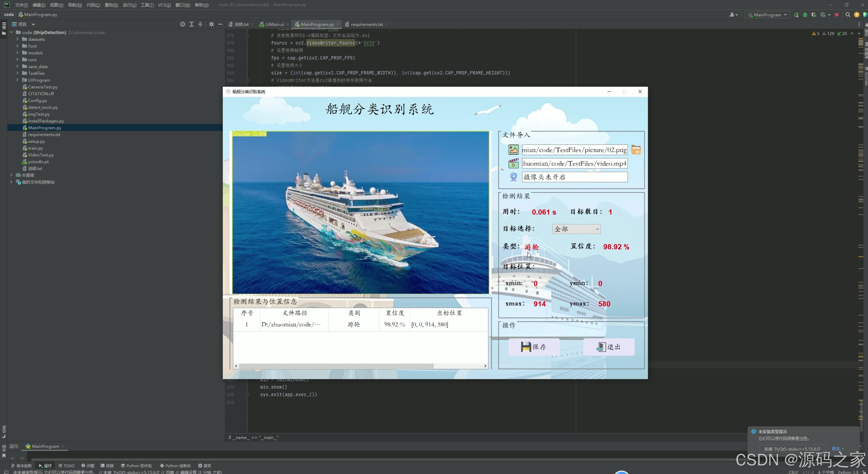Open the Python 控制台 tool window
Viewport: 868px width, 474px height.
pos(175,465)
